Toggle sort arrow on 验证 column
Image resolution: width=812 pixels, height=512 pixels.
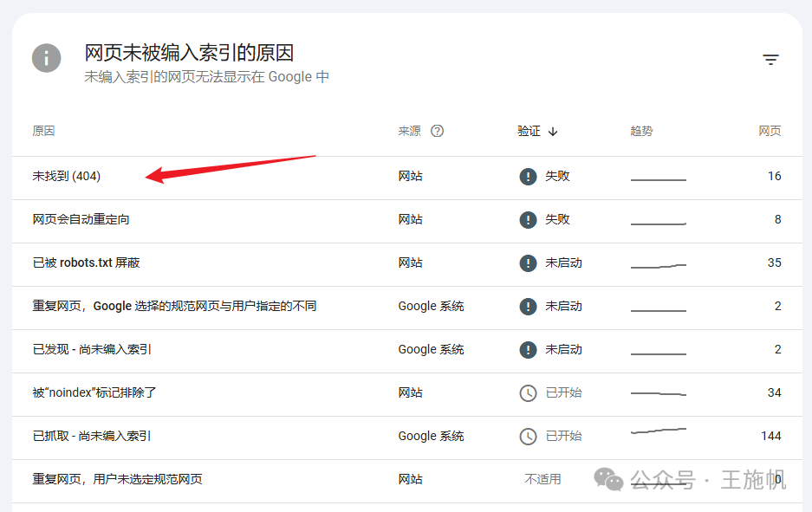[x=553, y=132]
